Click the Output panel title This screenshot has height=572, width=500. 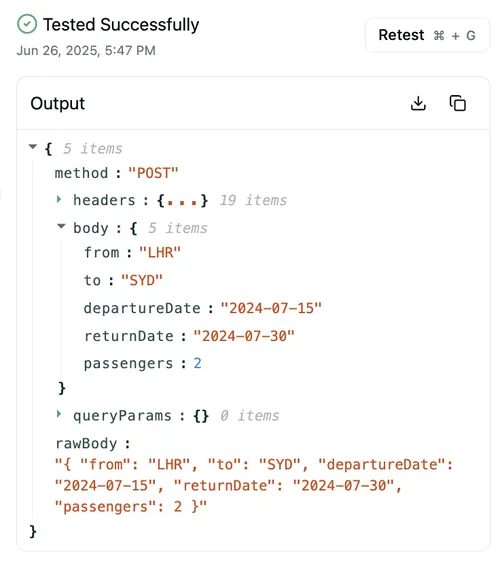pos(58,104)
